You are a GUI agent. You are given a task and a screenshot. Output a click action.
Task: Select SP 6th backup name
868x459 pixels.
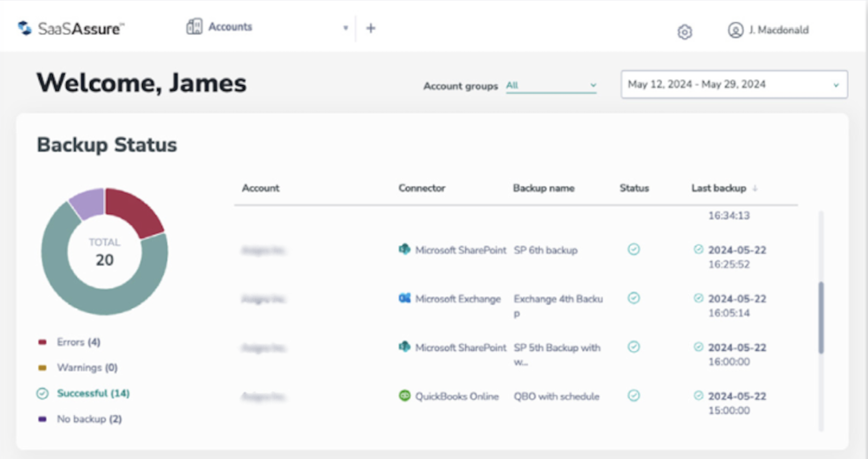pos(546,250)
